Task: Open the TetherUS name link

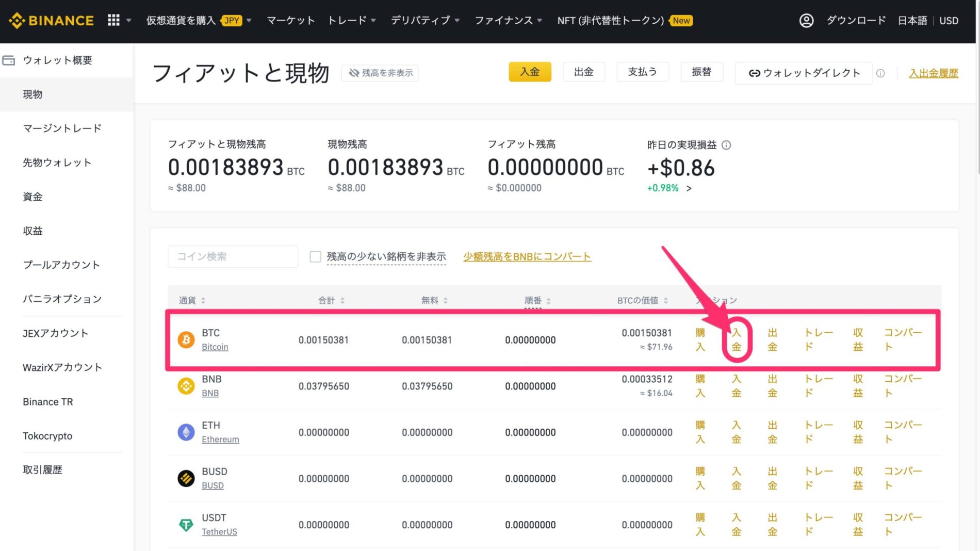Action: [x=219, y=532]
